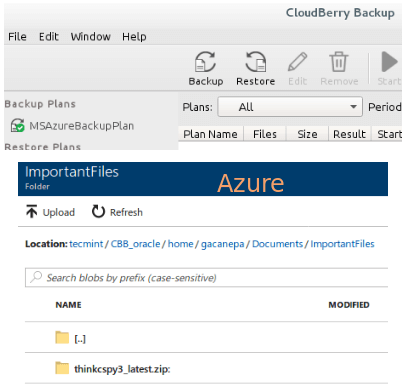Viewport: 402px width, 389px height.
Task: Click the search magnifier icon
Action: (36, 277)
